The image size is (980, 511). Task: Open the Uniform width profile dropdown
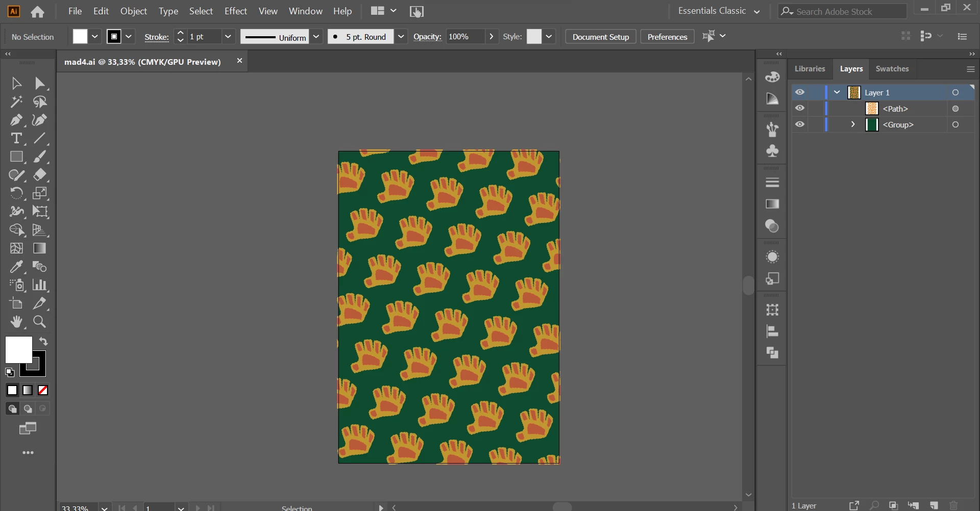[x=316, y=37]
